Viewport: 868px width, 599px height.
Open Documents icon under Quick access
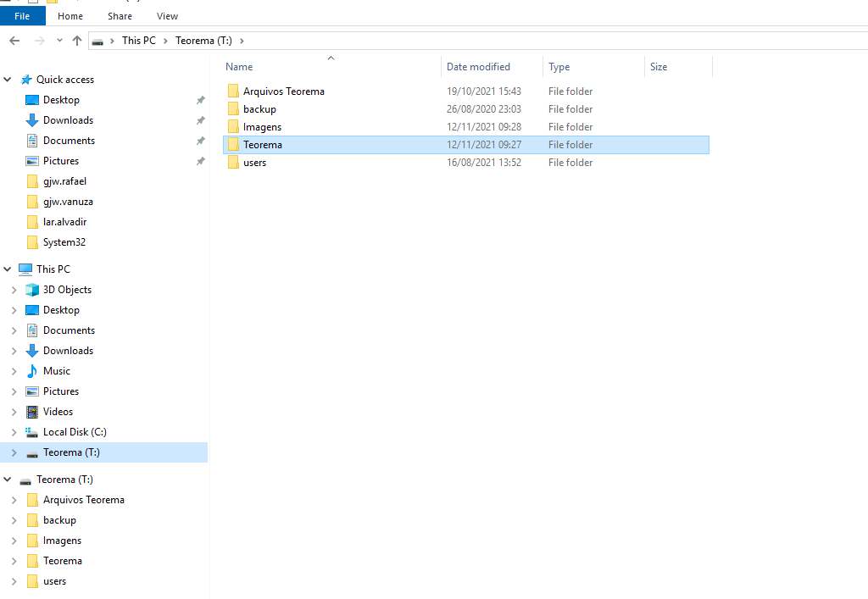(32, 141)
